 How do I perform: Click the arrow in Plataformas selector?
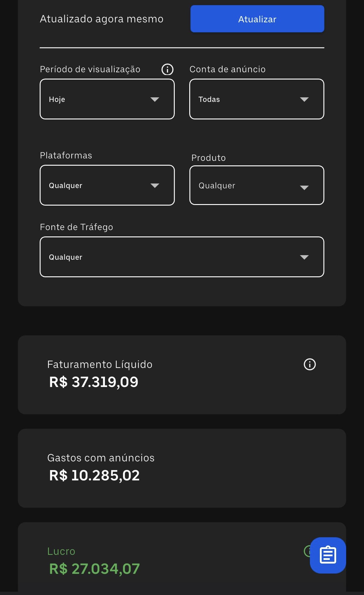tap(155, 186)
